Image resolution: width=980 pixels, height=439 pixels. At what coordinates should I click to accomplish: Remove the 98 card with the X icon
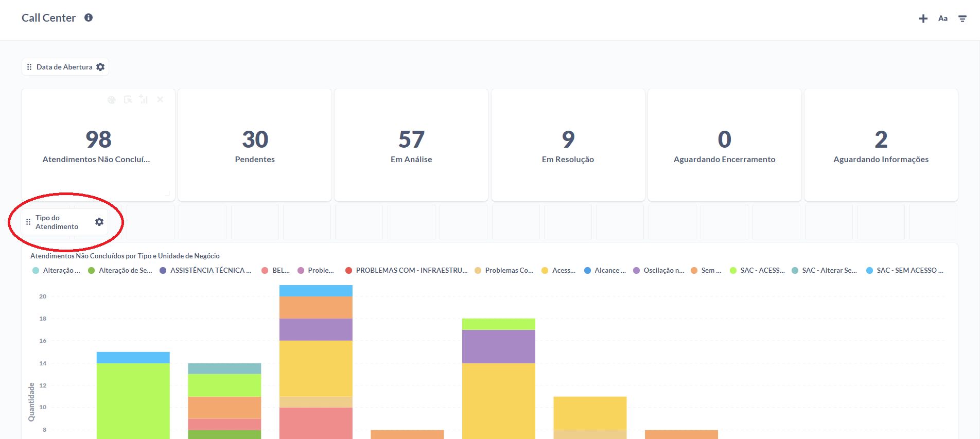click(160, 99)
